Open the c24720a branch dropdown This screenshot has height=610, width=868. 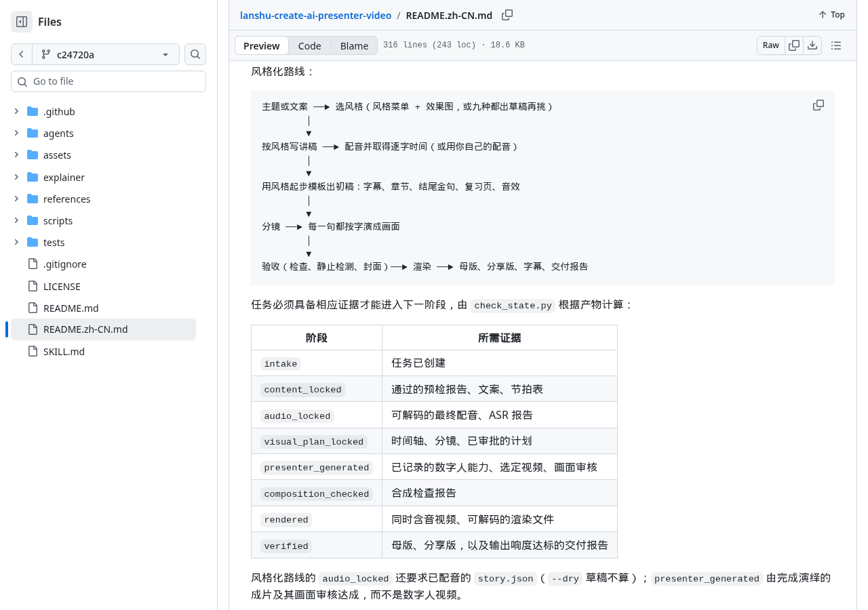pos(106,54)
